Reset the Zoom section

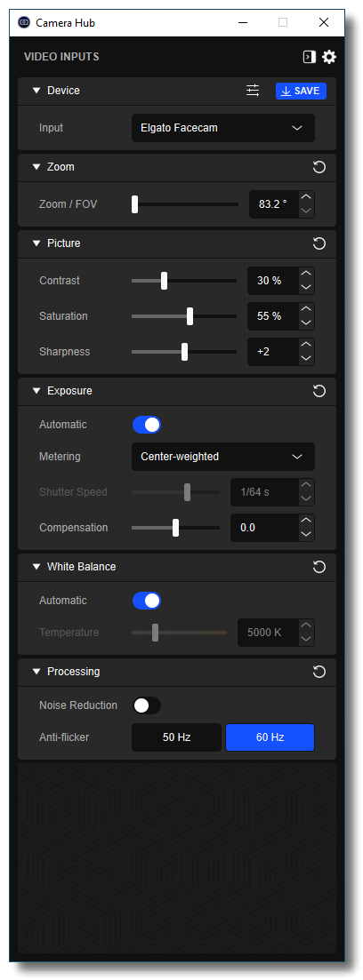319,167
